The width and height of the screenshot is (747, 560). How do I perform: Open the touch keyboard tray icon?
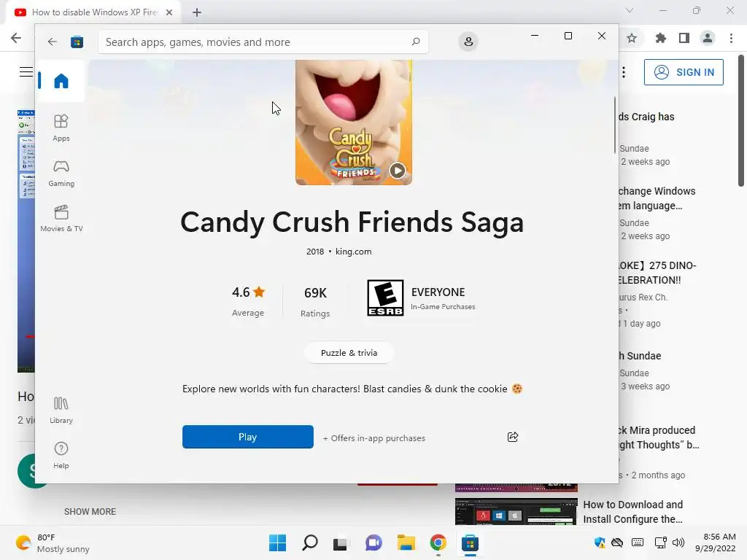click(638, 542)
